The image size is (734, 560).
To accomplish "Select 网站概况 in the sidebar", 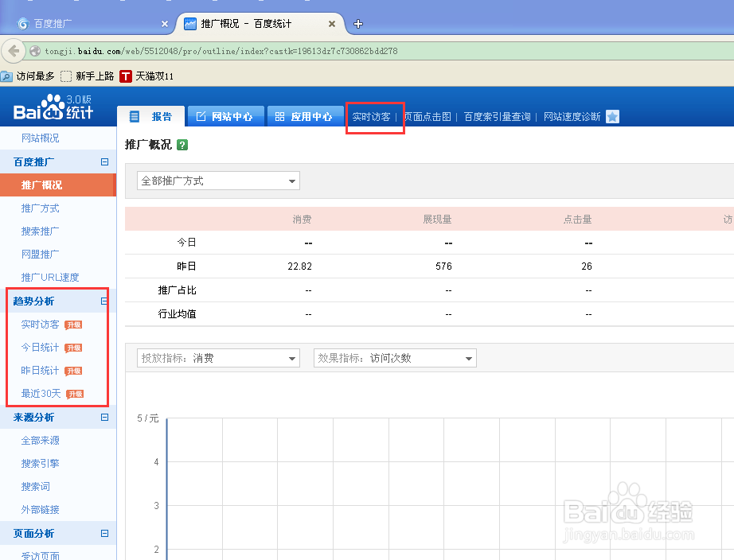I will pyautogui.click(x=41, y=138).
